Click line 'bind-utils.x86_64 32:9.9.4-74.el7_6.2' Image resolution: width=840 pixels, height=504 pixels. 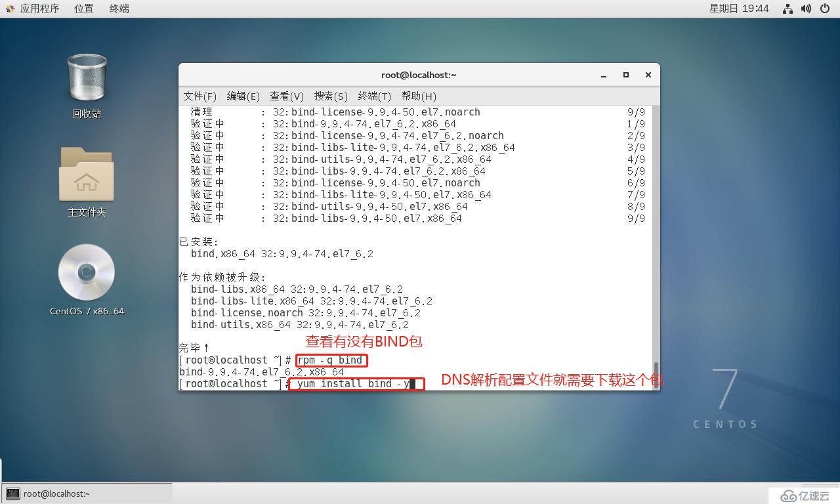pyautogui.click(x=300, y=325)
